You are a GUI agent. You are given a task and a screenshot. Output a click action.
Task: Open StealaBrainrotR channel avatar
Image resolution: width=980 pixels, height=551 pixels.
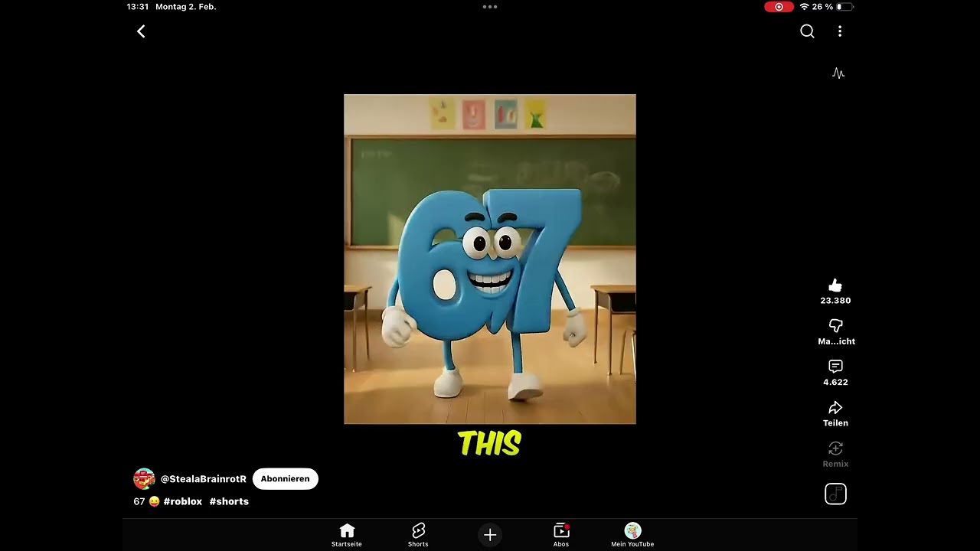click(144, 479)
